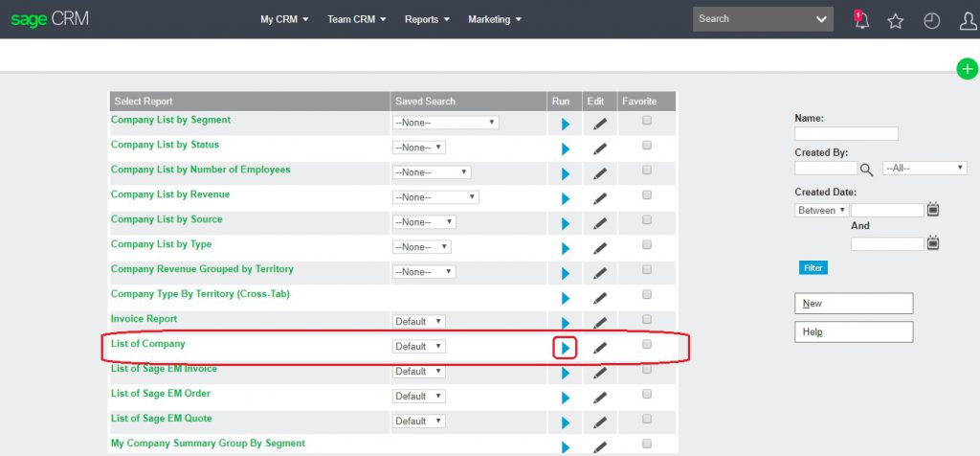Open the Marketing menu
The height and width of the screenshot is (456, 980).
(x=495, y=19)
